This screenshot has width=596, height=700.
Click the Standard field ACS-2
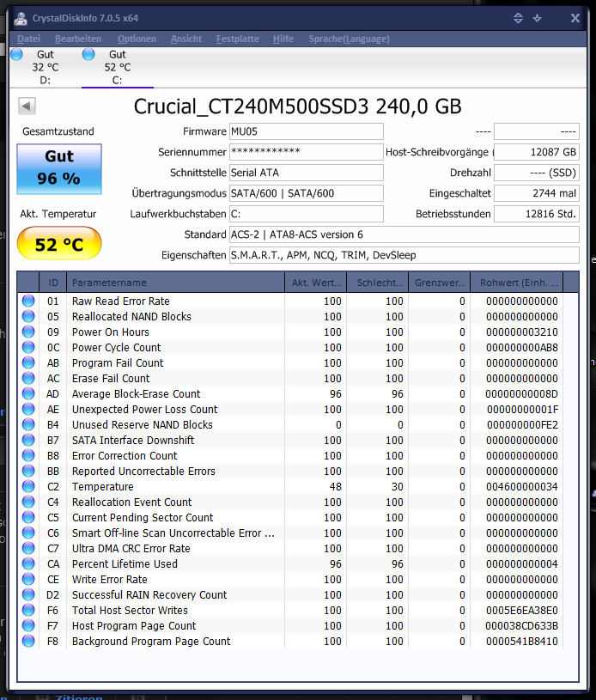coord(404,234)
